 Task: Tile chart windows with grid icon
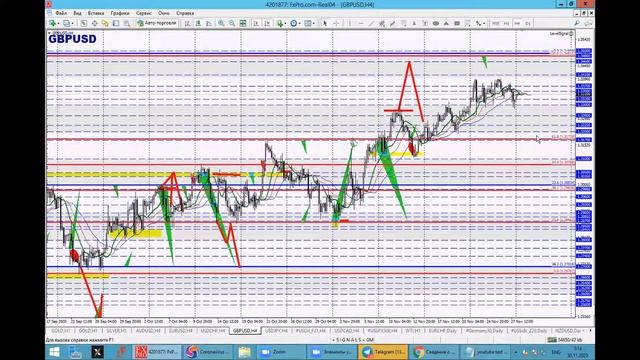pos(243,23)
